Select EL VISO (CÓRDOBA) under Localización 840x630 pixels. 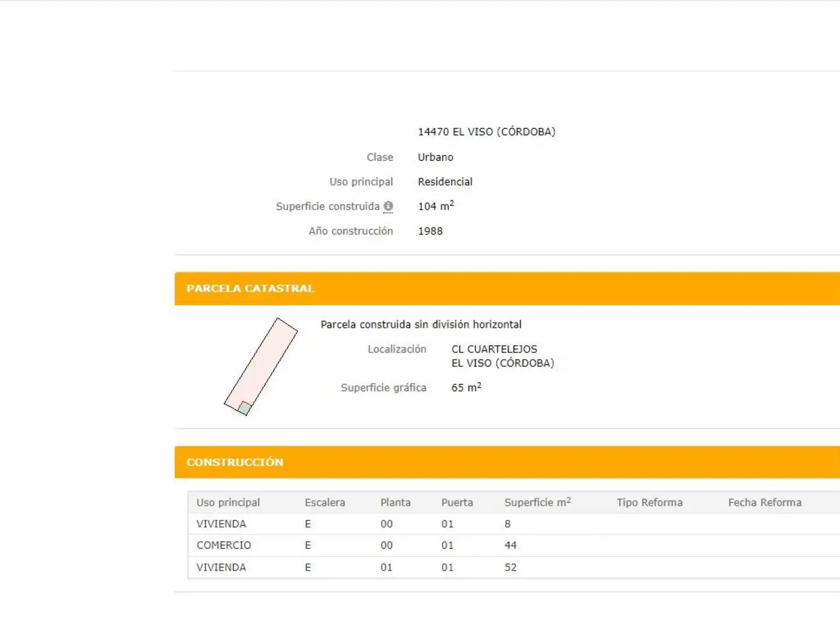(x=503, y=363)
